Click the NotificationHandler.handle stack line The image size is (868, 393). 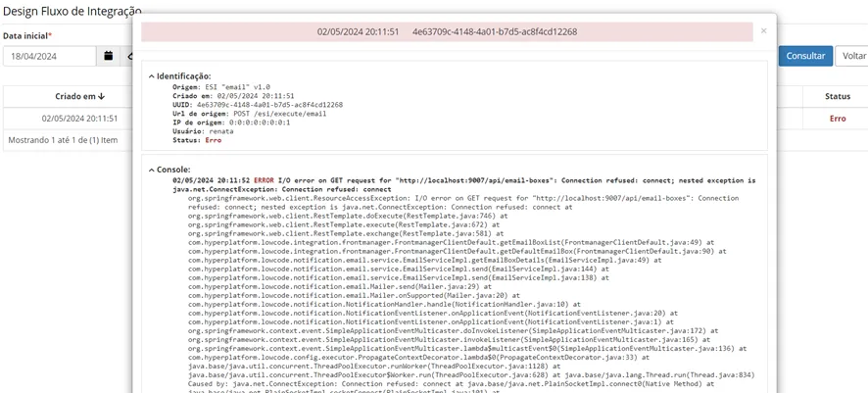coord(384,304)
